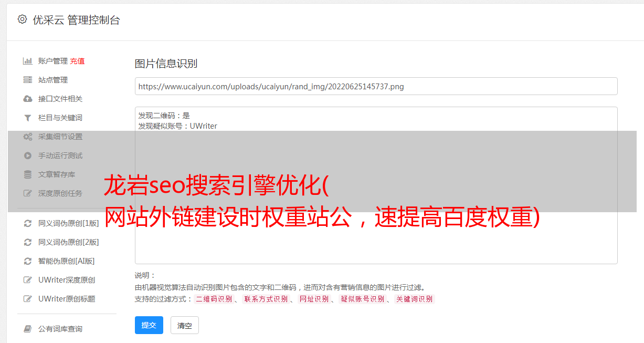The image size is (644, 343).
Task: Click the refresh icon for 同义词伪原创[2版]
Action: (x=27, y=242)
